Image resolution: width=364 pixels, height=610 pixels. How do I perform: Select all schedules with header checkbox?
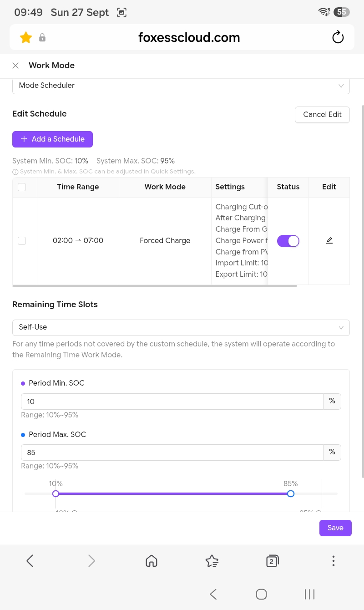(22, 187)
